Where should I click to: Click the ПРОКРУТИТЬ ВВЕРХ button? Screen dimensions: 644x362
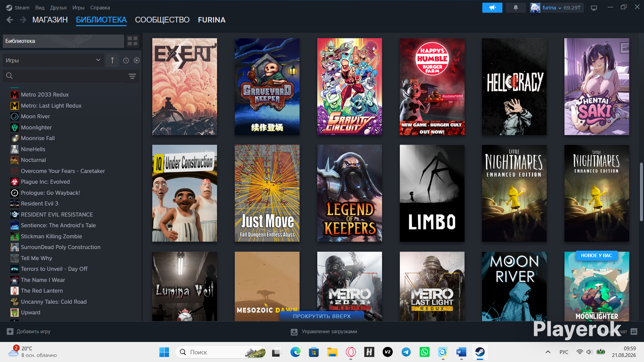point(322,316)
